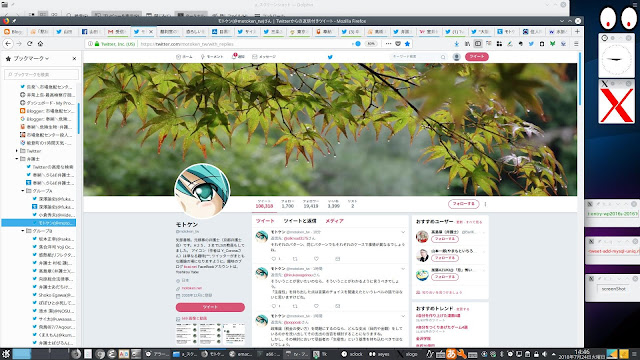Open the Twitterの高度な検索 bookmark
The width and height of the screenshot is (640, 360).
tap(49, 167)
